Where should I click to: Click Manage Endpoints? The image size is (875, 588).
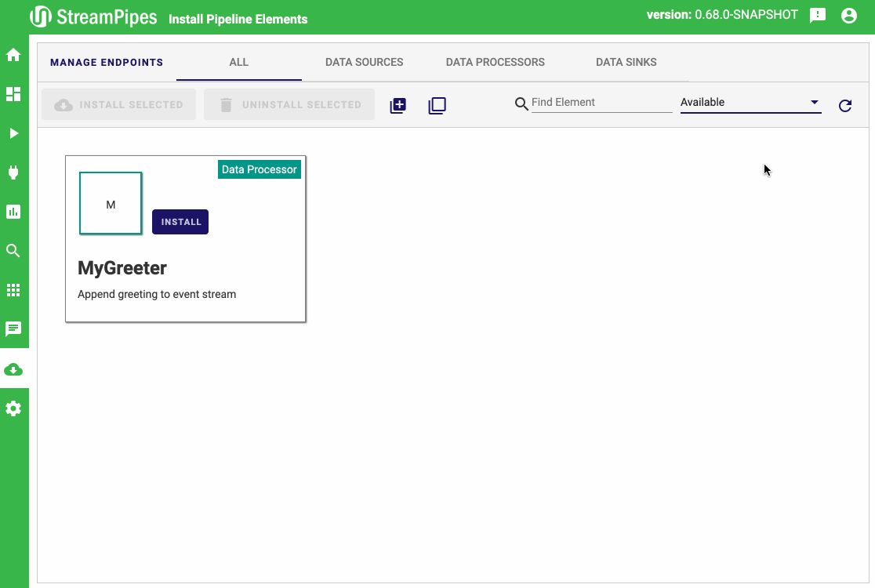(x=107, y=63)
